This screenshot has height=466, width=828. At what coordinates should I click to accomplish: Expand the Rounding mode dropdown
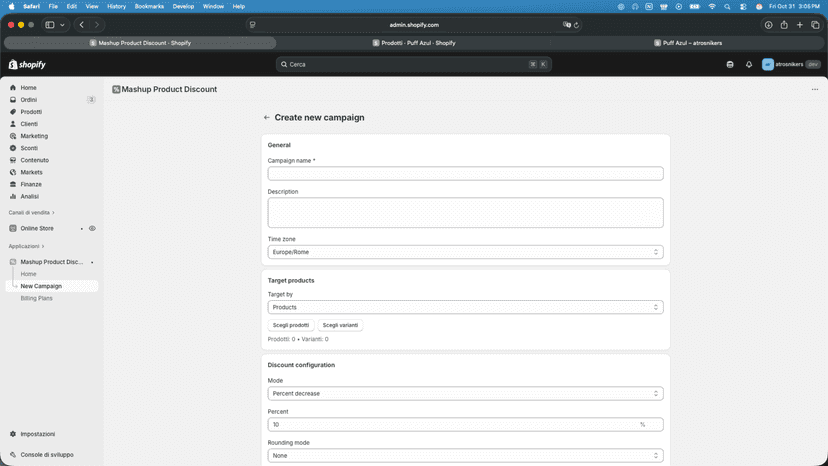coord(465,455)
